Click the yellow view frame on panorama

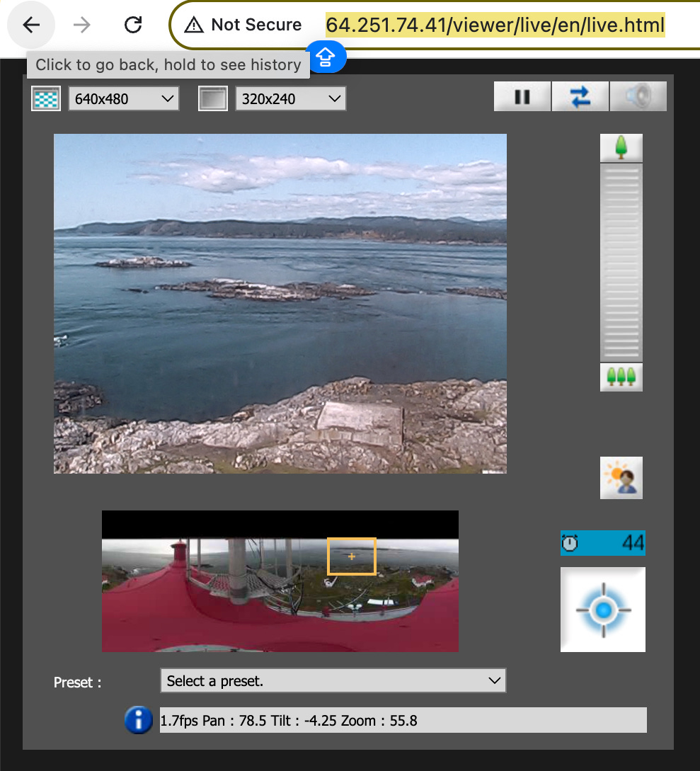352,556
